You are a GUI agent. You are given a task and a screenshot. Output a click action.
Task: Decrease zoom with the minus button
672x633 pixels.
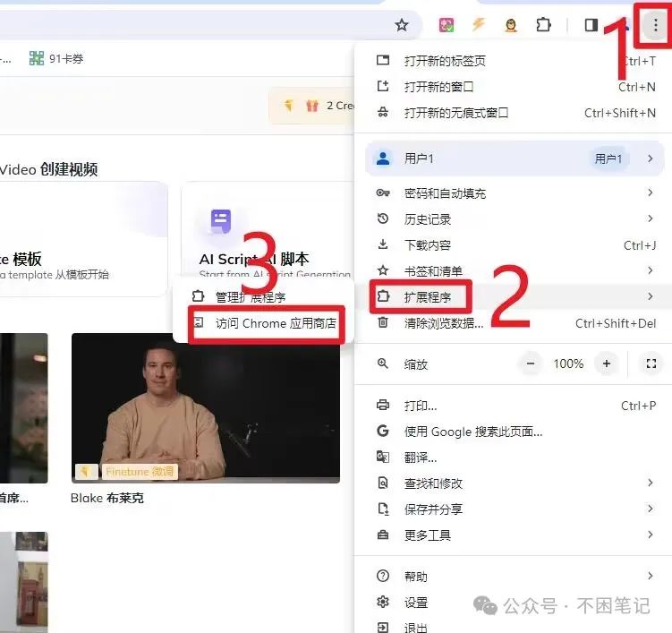[531, 364]
